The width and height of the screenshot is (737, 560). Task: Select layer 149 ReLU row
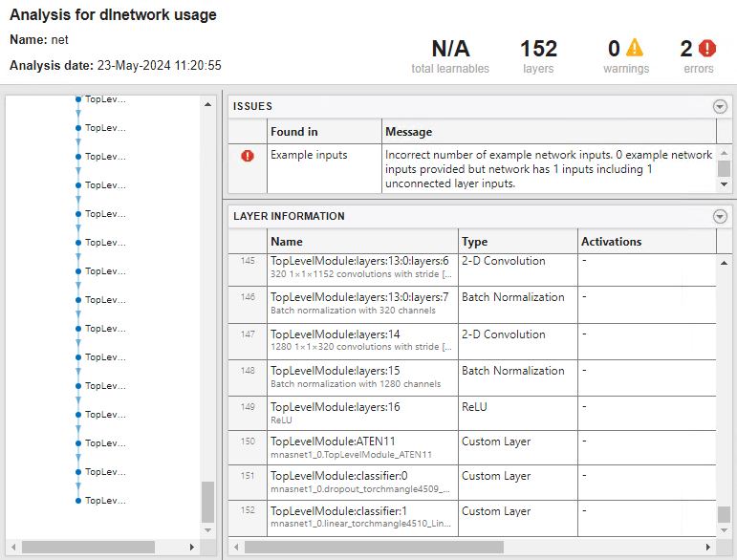(362, 412)
